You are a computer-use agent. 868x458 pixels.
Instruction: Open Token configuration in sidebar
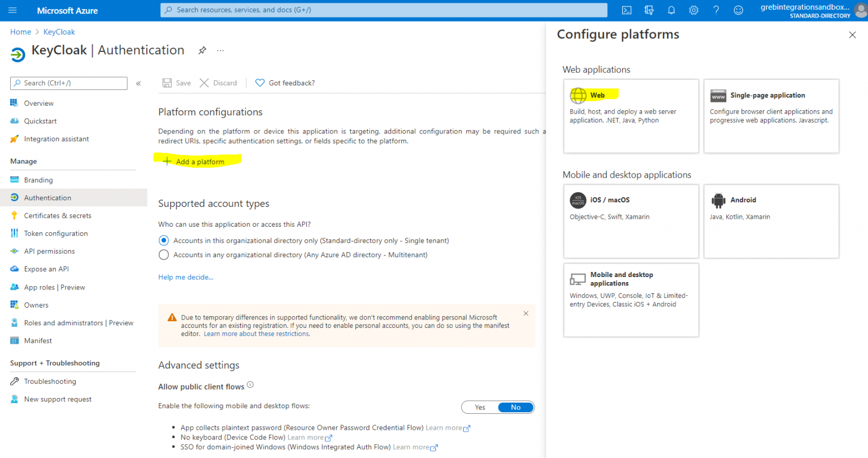pyautogui.click(x=55, y=233)
